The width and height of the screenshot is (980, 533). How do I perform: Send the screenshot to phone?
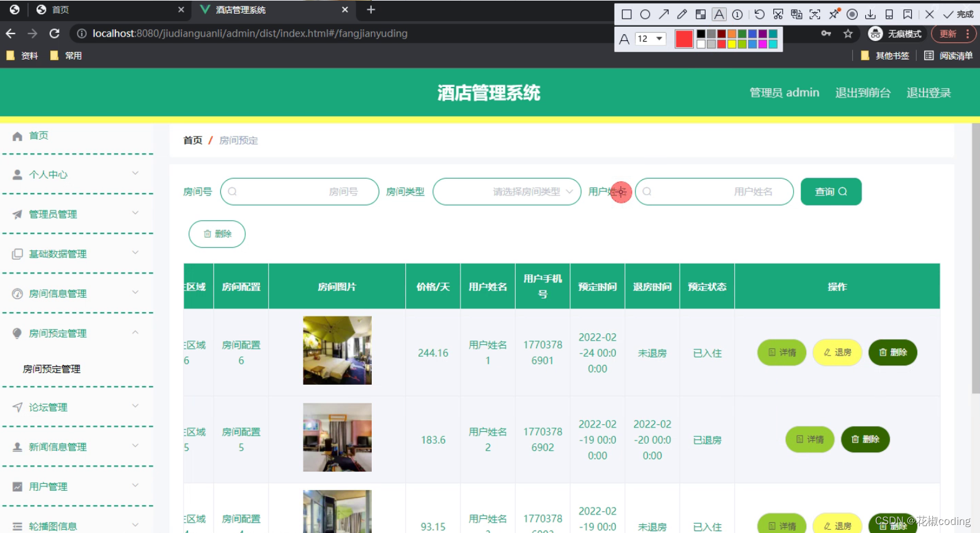click(889, 14)
